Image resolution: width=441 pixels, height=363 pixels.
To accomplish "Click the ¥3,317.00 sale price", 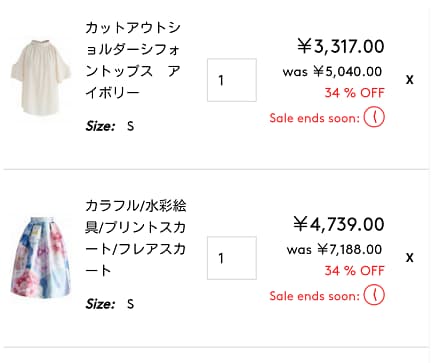I will coord(341,46).
